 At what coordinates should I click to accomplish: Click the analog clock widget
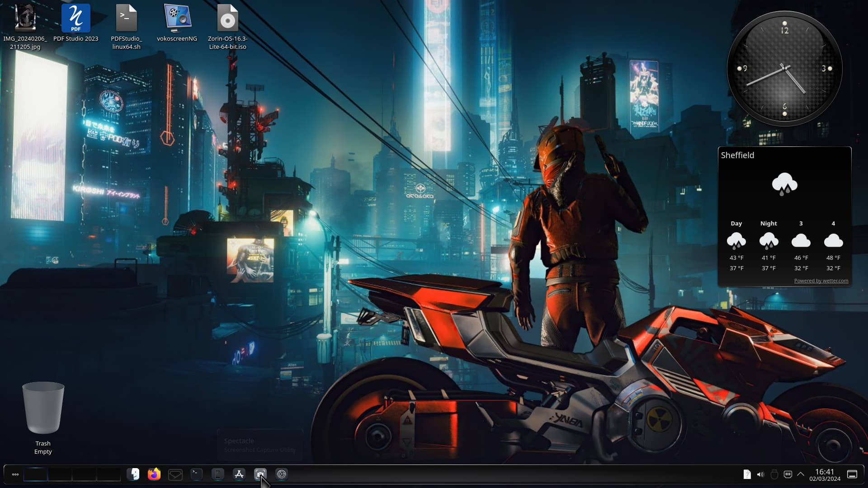(x=784, y=69)
